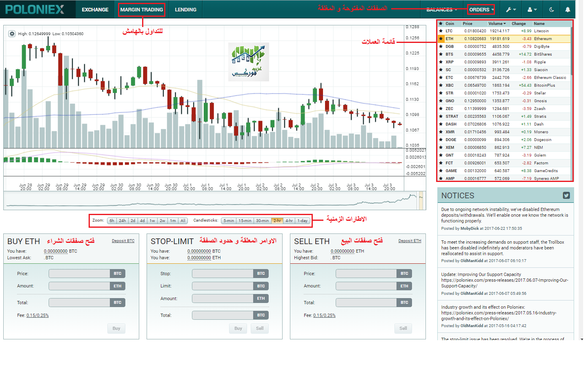This screenshot has width=588, height=368.
Task: Sort market list by Change column
Action: 519,24
